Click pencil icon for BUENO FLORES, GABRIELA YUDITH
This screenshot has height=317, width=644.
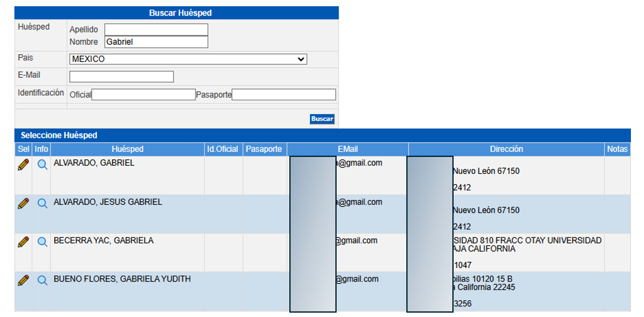point(23,280)
